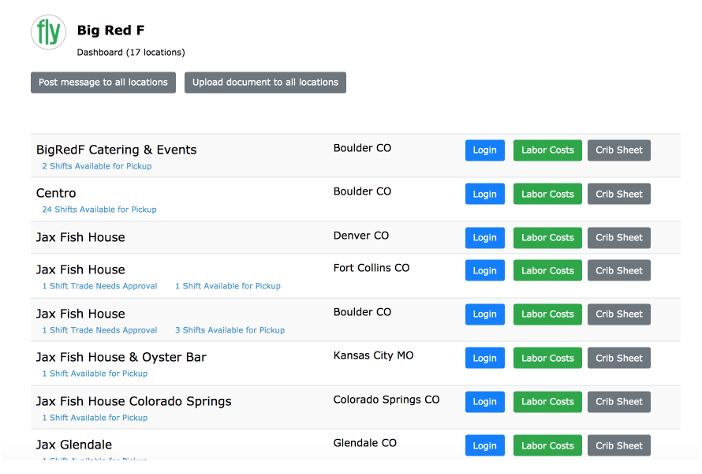Viewport: 702px width, 474px height.
Task: Open Jax Glendale Crib Sheet
Action: click(x=619, y=446)
